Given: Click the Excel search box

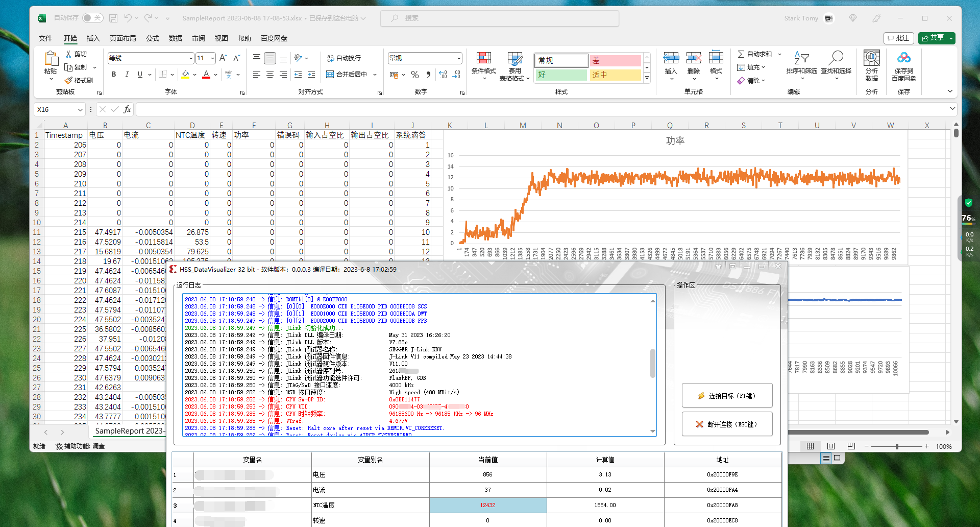Looking at the screenshot, I should tap(499, 18).
